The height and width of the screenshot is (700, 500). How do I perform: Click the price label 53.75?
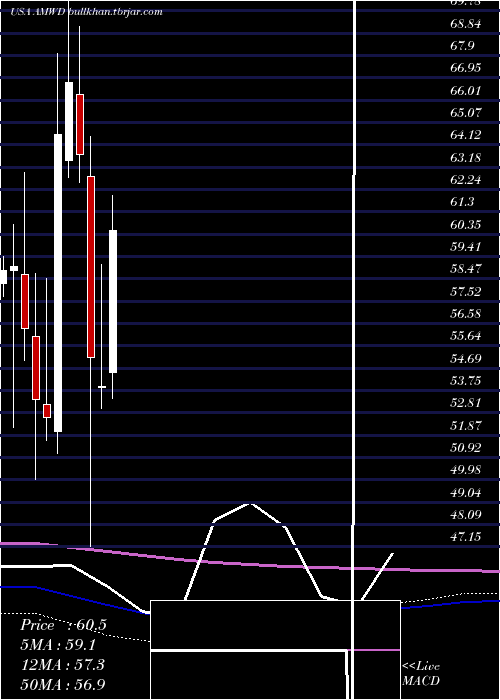pyautogui.click(x=466, y=381)
